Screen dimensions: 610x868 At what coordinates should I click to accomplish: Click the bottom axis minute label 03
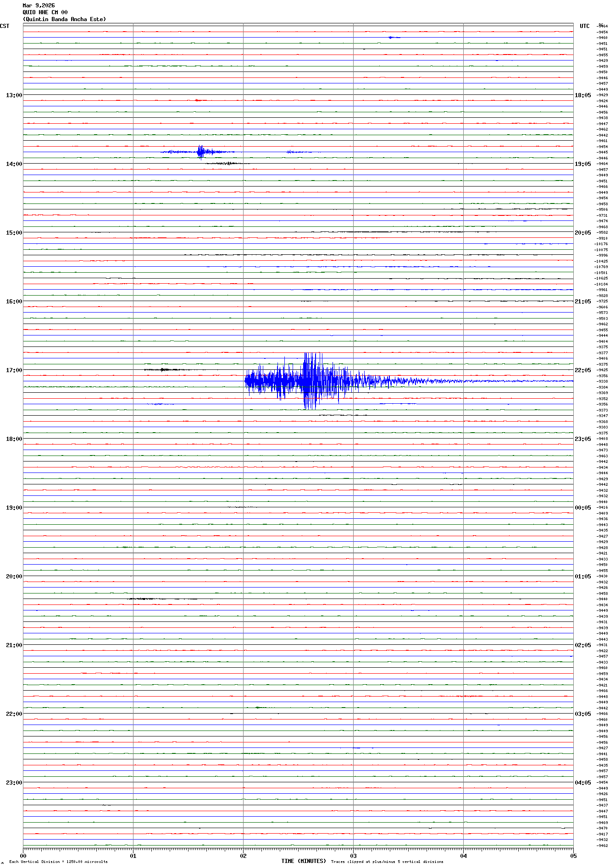pyautogui.click(x=353, y=856)
